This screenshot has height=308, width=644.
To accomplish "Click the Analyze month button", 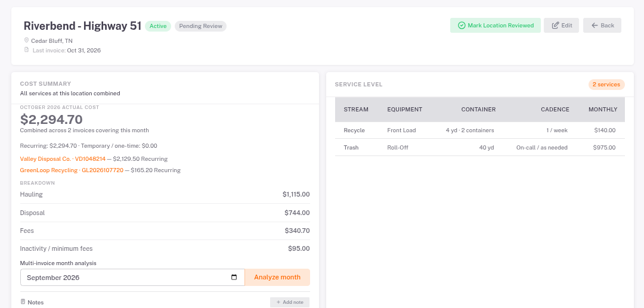I will [x=277, y=277].
